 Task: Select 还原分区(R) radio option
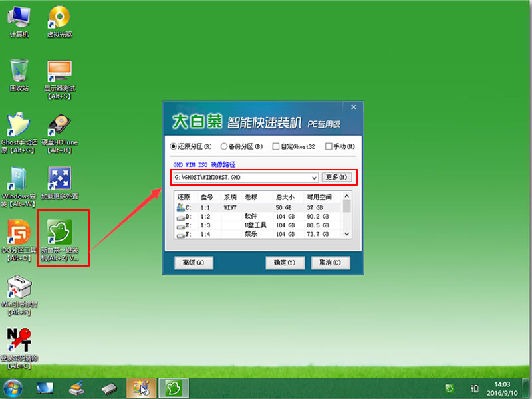pos(191,146)
